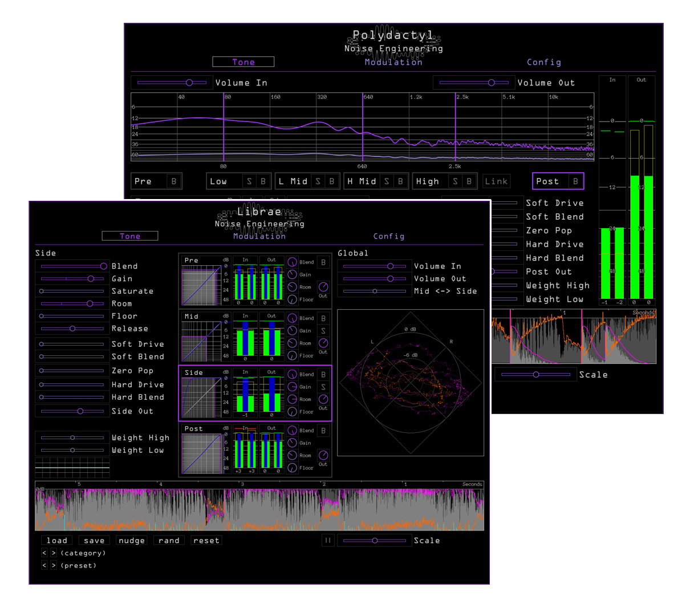This screenshot has width=686, height=616.
Task: Switch to Polydactyl's Config tab
Action: point(543,62)
